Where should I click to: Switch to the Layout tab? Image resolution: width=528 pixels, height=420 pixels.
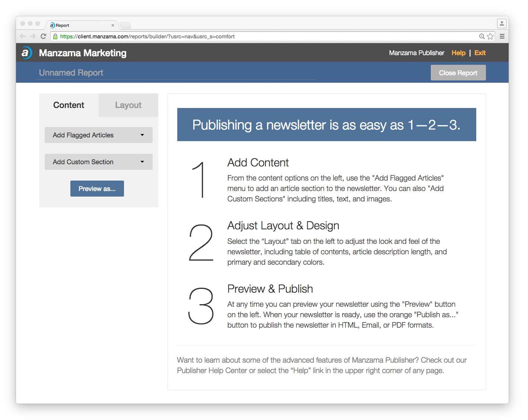pos(128,105)
